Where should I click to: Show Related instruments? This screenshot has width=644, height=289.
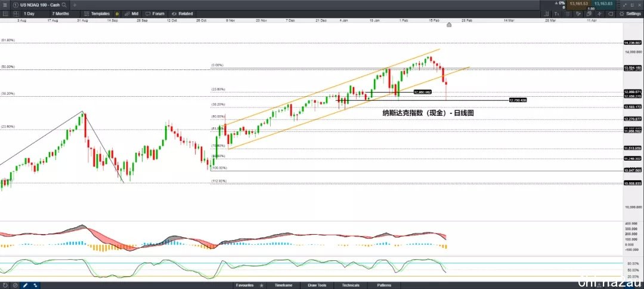(182, 14)
